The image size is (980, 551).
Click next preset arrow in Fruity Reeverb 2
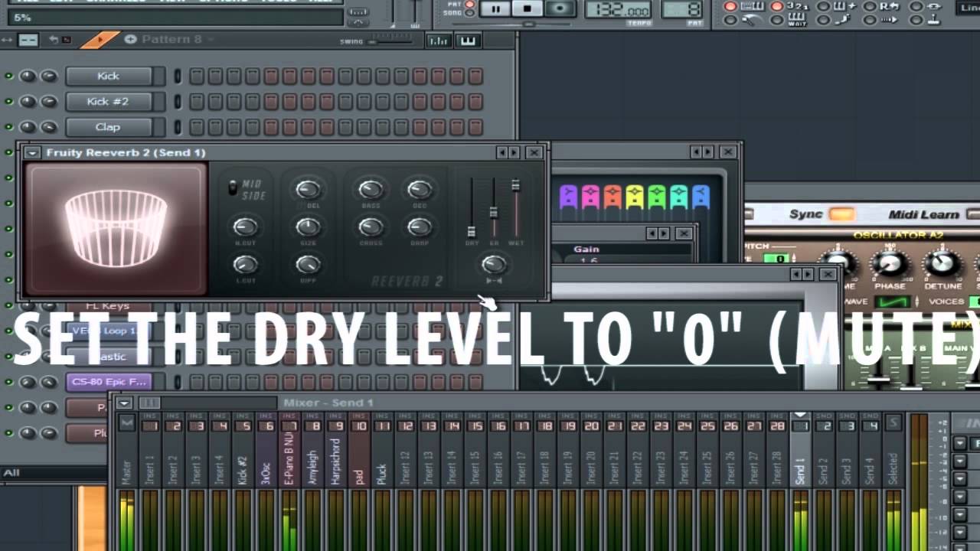(x=514, y=152)
